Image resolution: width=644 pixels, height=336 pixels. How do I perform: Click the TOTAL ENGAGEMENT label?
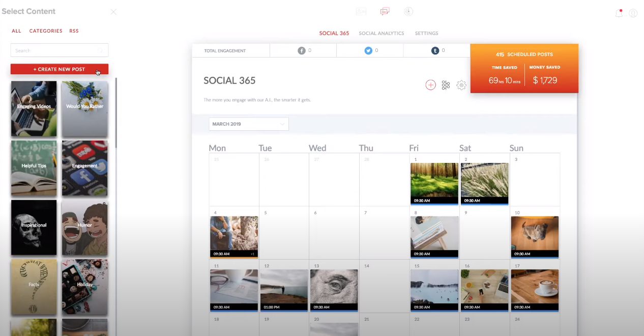[x=225, y=51]
